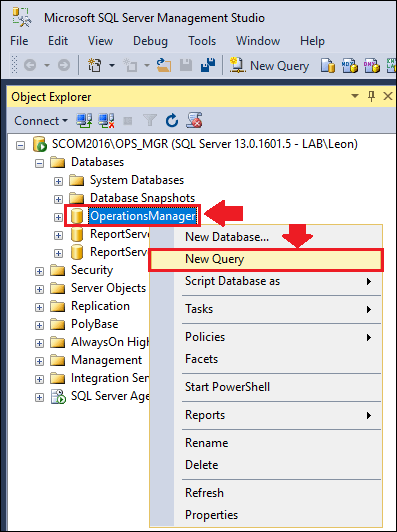Open the Object Explorer window position dropdown arrow
The width and height of the screenshot is (397, 532).
(x=355, y=96)
